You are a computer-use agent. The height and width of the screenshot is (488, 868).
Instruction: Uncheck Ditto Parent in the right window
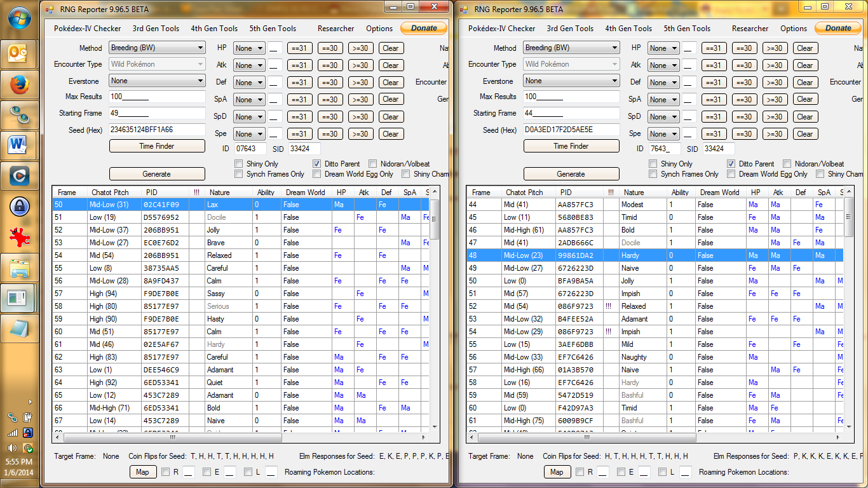point(731,164)
